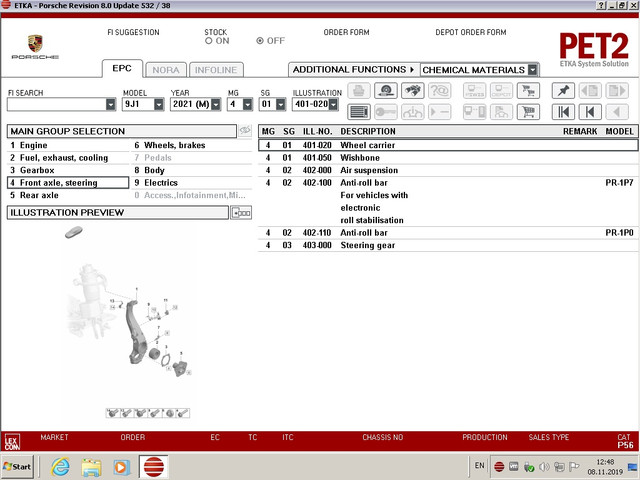Viewport: 640px width, 480px height.
Task: Select main group 1 Engine
Action: [68, 145]
